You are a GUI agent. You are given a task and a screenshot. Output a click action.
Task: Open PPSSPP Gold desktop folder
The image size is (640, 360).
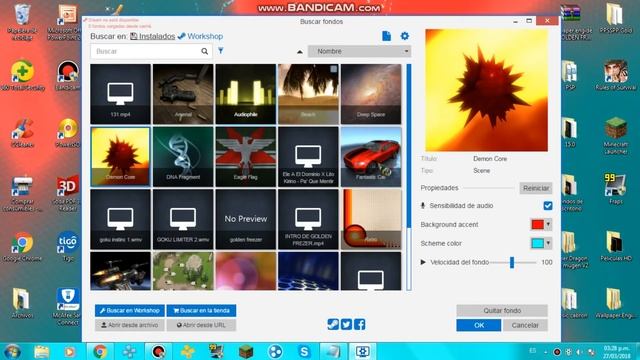(x=616, y=18)
